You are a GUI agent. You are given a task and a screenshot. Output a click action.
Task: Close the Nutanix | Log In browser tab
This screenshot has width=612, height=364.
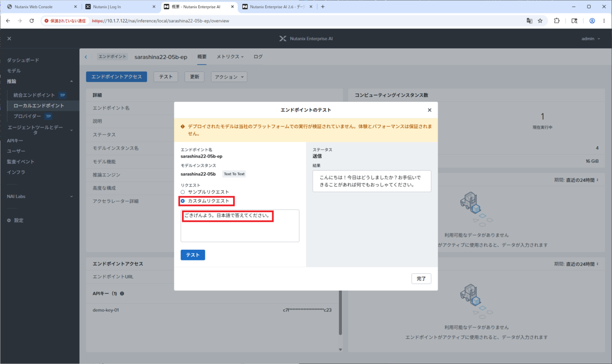(x=154, y=7)
